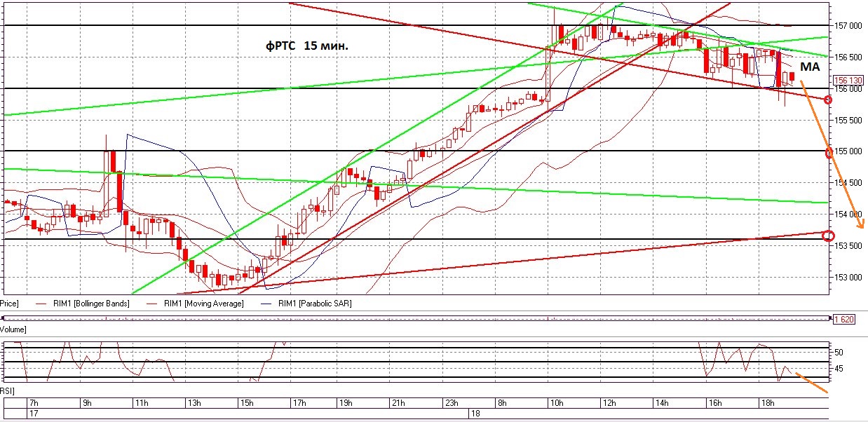The image size is (868, 422).
Task: Click the 19h time axis label
Action: click(346, 404)
